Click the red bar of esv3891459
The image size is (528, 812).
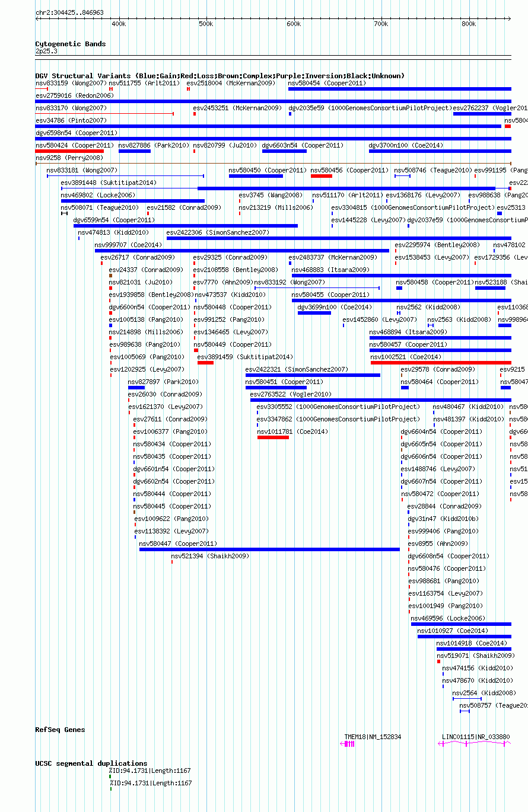205,363
